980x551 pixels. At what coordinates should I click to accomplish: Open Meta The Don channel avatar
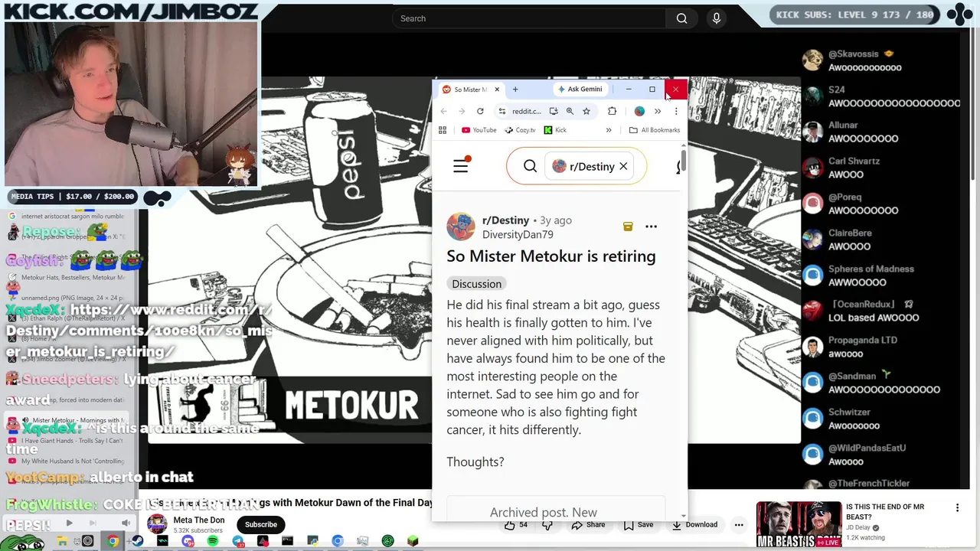157,524
